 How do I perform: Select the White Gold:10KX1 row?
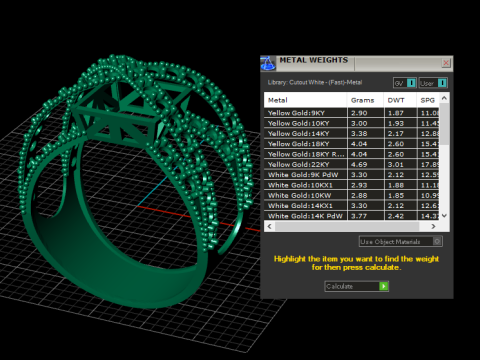[352, 185]
